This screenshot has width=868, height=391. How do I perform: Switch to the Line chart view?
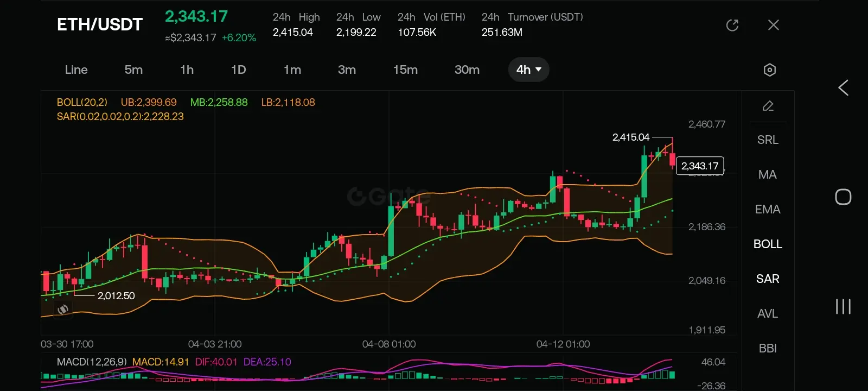click(x=76, y=70)
